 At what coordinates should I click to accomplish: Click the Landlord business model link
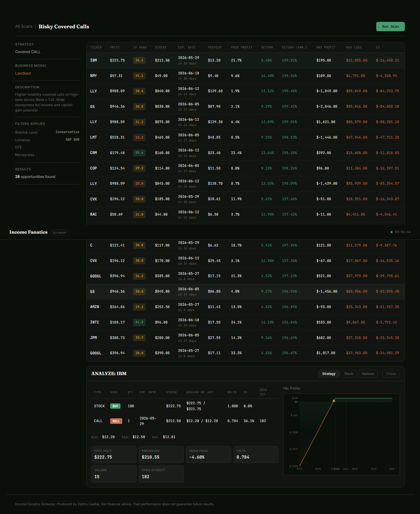(x=23, y=73)
